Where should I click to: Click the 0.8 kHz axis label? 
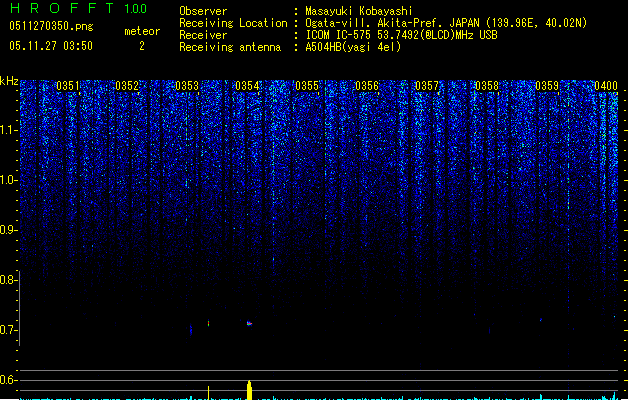8,280
